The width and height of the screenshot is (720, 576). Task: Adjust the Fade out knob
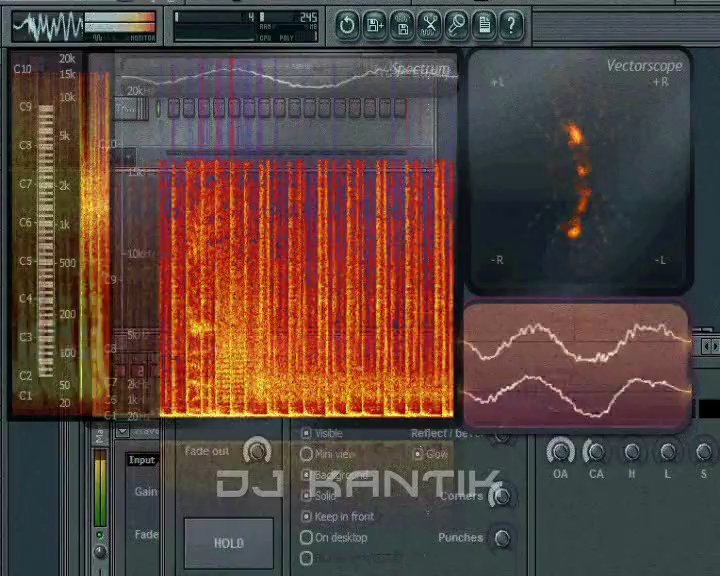pos(257,451)
